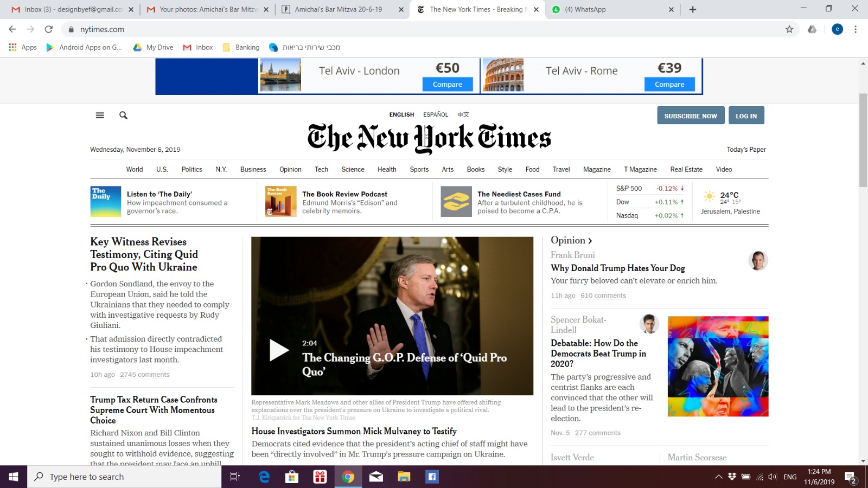Reload the nytimes.com page
Image resolution: width=868 pixels, height=488 pixels.
click(49, 29)
